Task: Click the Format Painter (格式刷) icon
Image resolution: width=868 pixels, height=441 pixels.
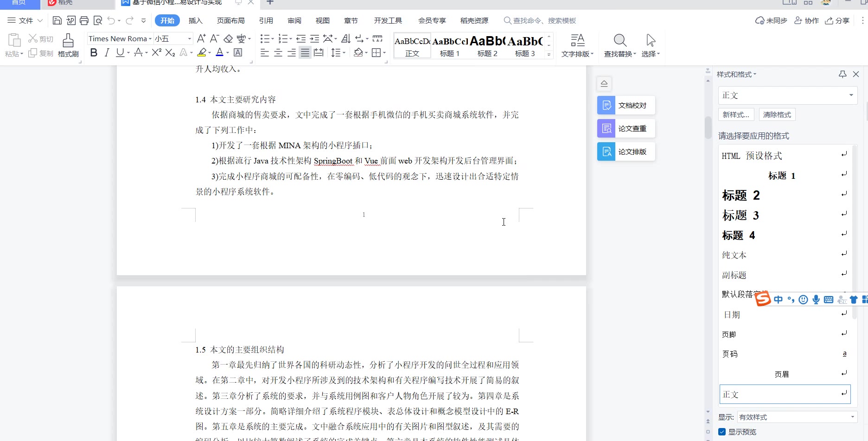Action: 68,41
